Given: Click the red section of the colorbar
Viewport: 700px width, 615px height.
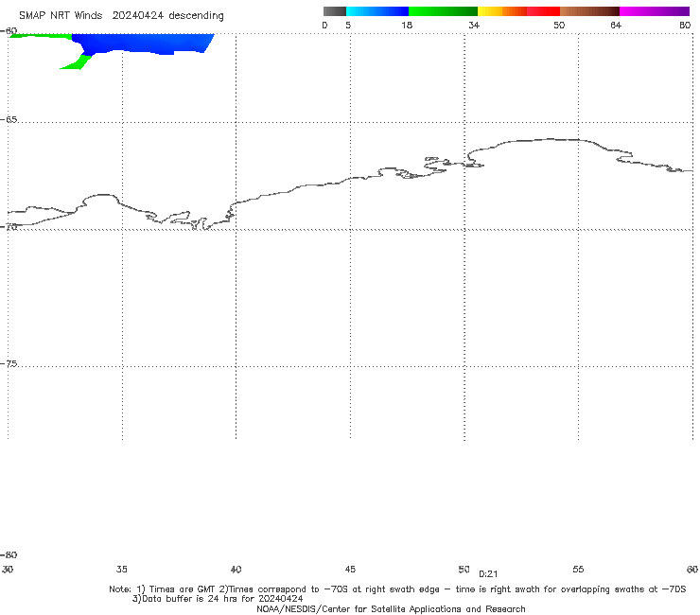Looking at the screenshot, I should [x=543, y=11].
